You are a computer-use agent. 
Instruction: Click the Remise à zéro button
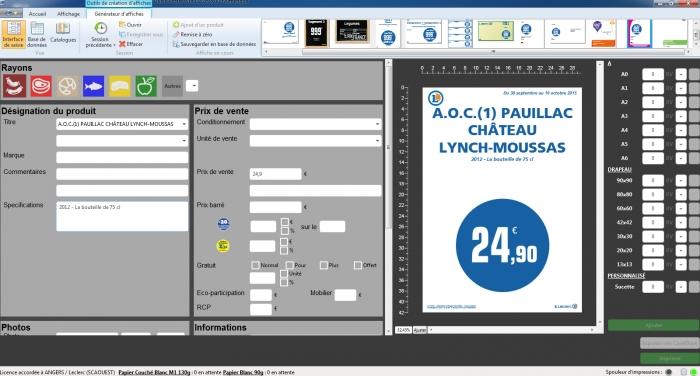click(192, 34)
